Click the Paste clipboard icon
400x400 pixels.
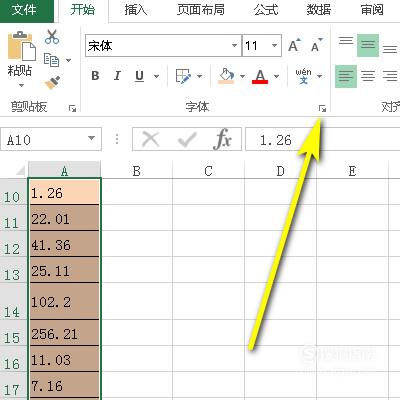(x=21, y=45)
